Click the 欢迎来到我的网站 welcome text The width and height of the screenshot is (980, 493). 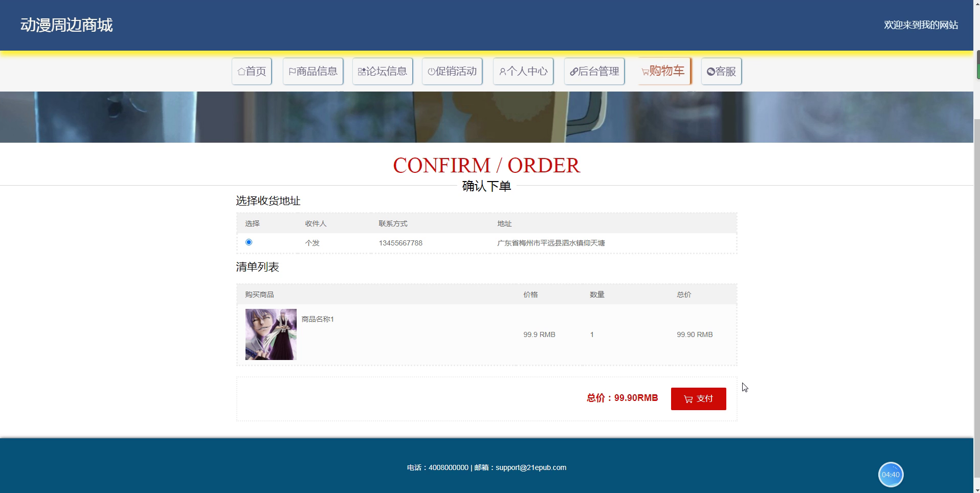pyautogui.click(x=921, y=25)
